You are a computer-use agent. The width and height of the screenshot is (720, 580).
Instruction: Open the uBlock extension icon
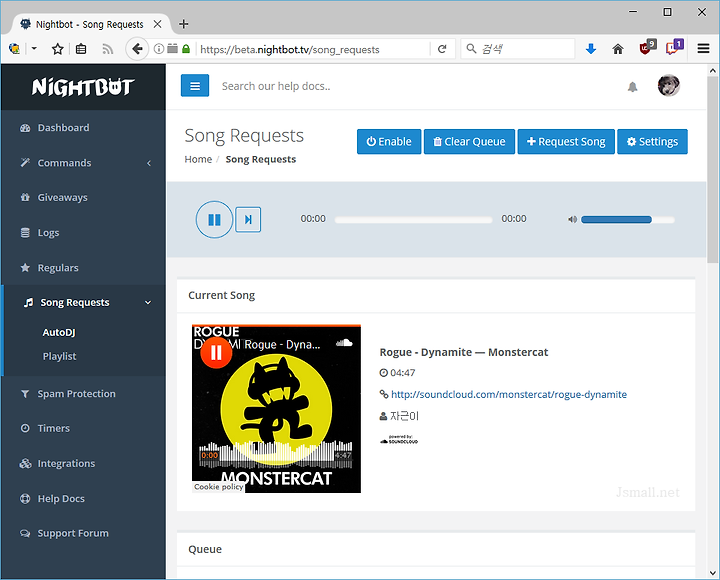[x=646, y=48]
